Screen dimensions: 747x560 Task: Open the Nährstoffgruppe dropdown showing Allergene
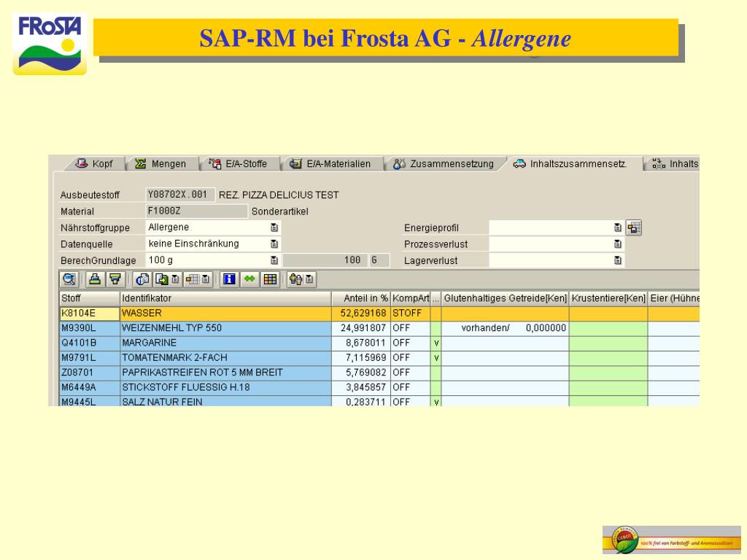click(x=274, y=227)
